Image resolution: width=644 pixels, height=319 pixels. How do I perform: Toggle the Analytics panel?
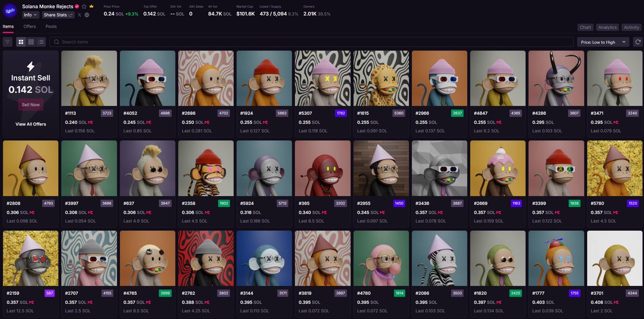[608, 27]
